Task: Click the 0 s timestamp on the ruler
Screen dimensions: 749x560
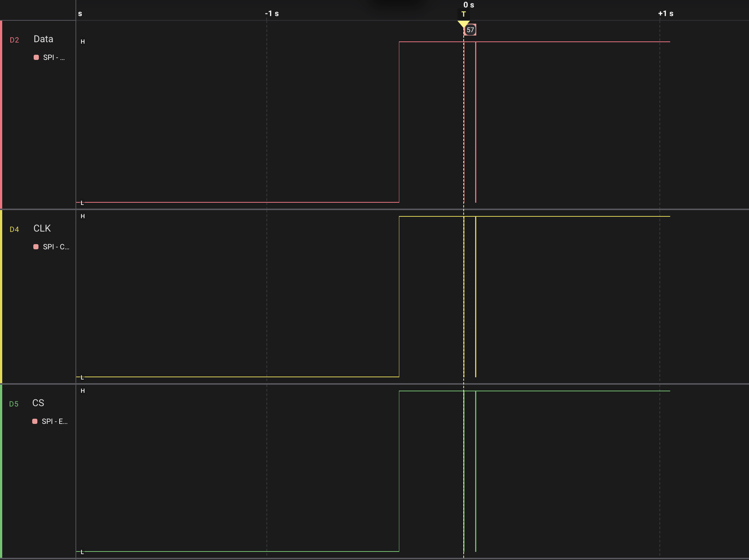Action: pos(468,5)
